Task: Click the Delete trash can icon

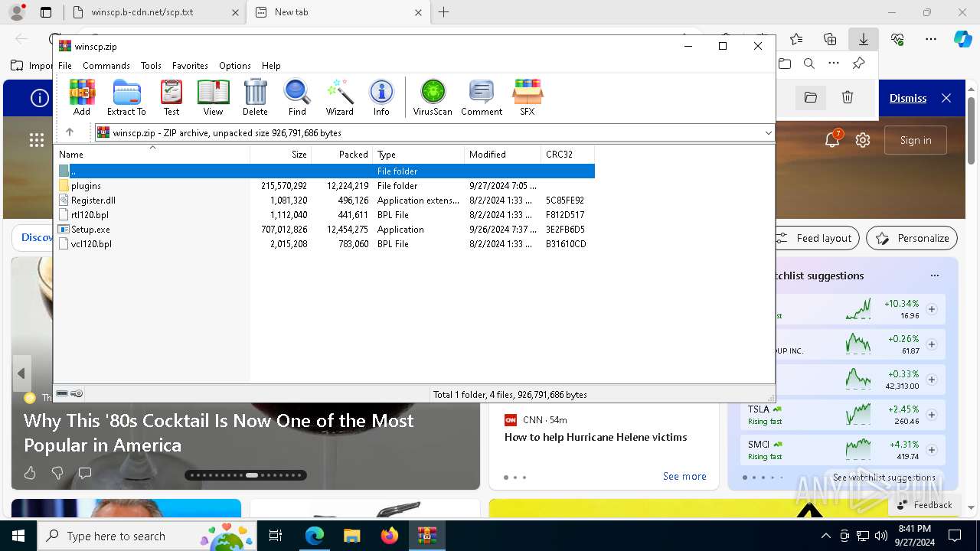Action: tap(255, 98)
